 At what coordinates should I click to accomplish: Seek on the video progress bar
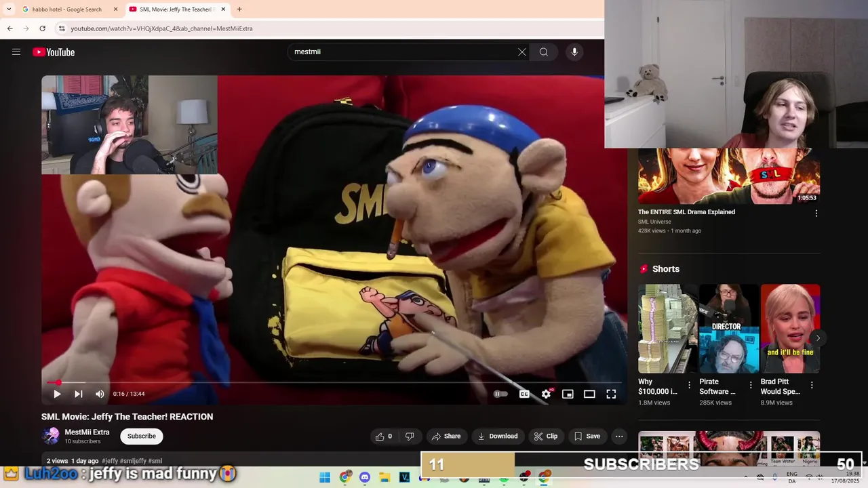(334, 382)
